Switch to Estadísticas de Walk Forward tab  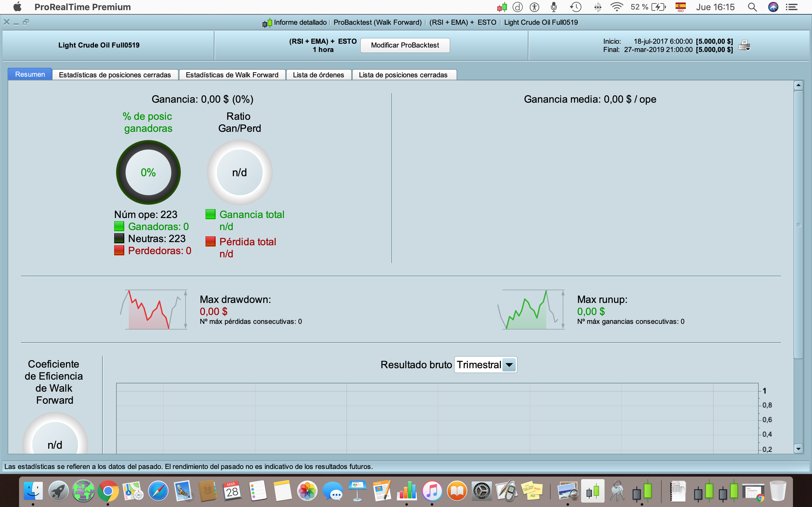[x=232, y=75]
